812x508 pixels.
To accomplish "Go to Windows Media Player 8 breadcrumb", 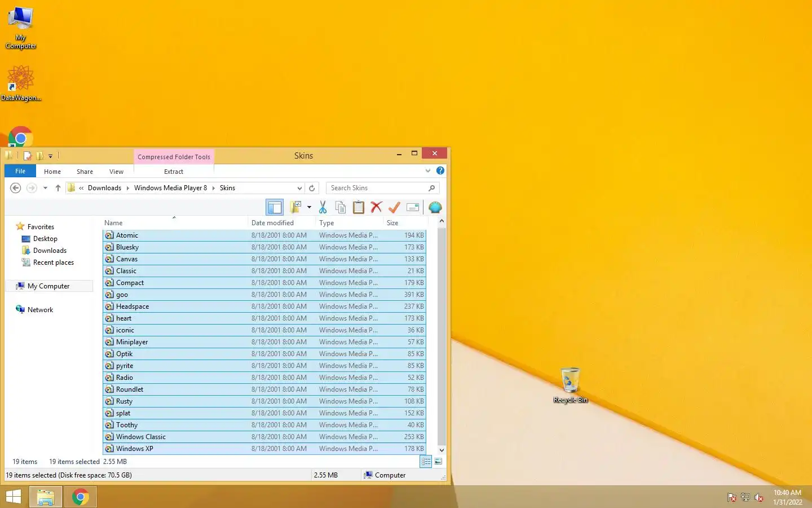I will pos(170,188).
